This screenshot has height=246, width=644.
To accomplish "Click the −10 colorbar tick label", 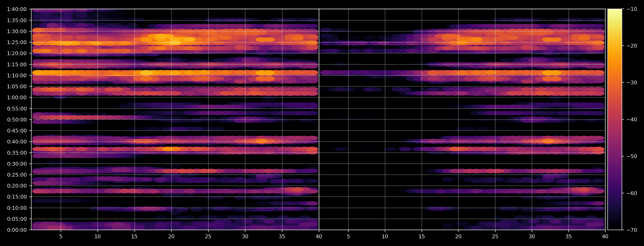I will point(632,9).
